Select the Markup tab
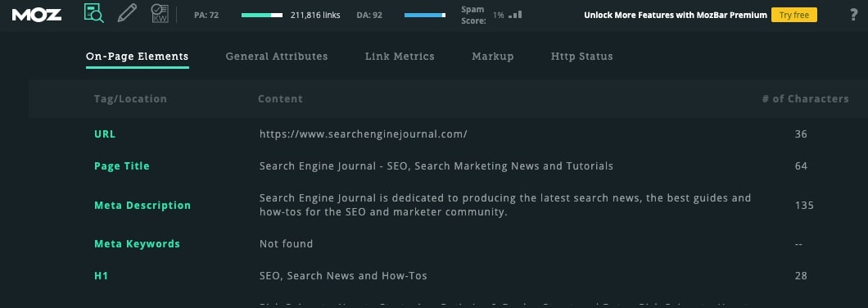This screenshot has width=868, height=308. 493,57
